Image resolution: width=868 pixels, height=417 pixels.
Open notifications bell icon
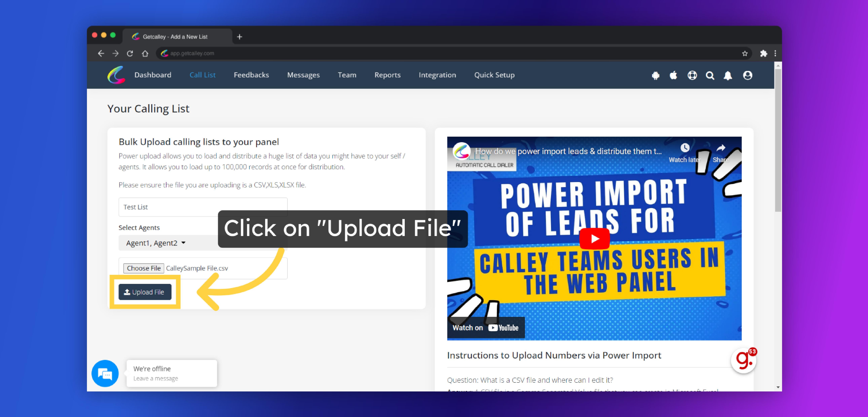(728, 75)
